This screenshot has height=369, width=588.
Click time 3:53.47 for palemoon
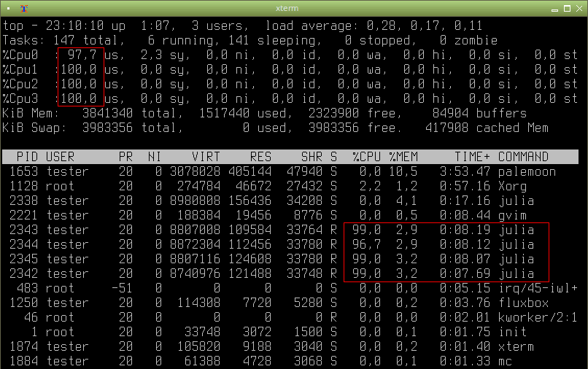coord(465,171)
